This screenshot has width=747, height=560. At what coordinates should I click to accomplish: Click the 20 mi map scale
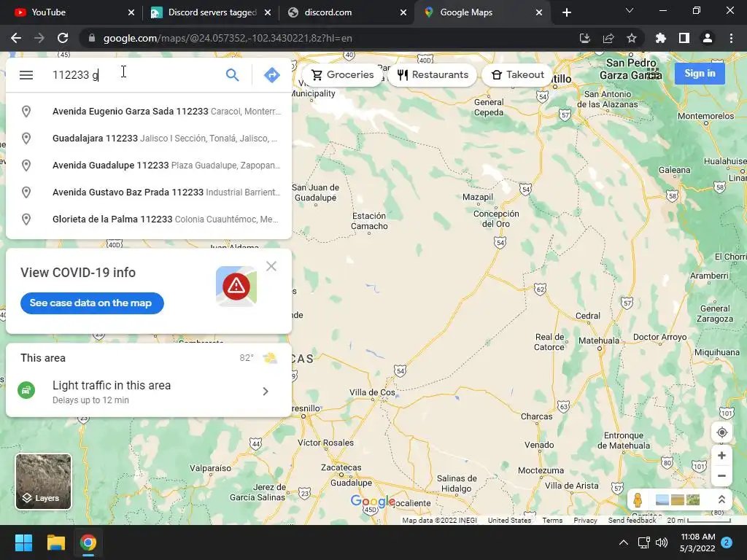pyautogui.click(x=698, y=520)
